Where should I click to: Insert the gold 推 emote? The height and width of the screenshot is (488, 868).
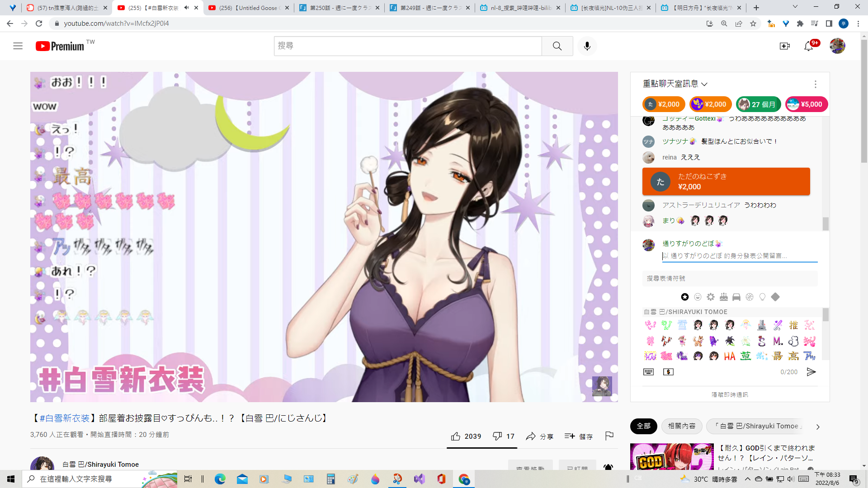tap(793, 325)
